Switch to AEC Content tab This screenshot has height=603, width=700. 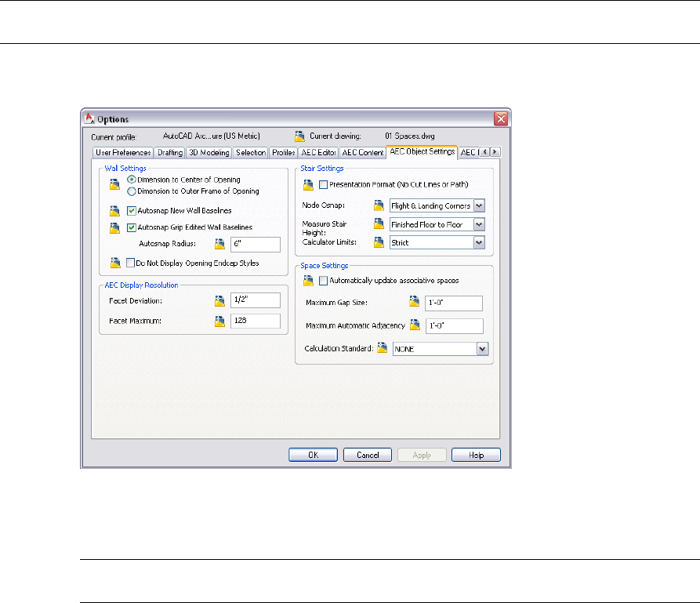tap(362, 153)
